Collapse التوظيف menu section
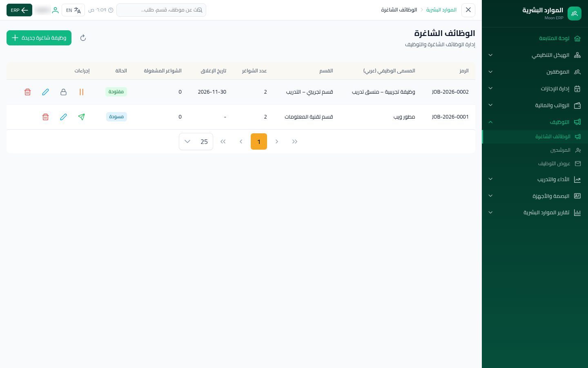 click(535, 122)
